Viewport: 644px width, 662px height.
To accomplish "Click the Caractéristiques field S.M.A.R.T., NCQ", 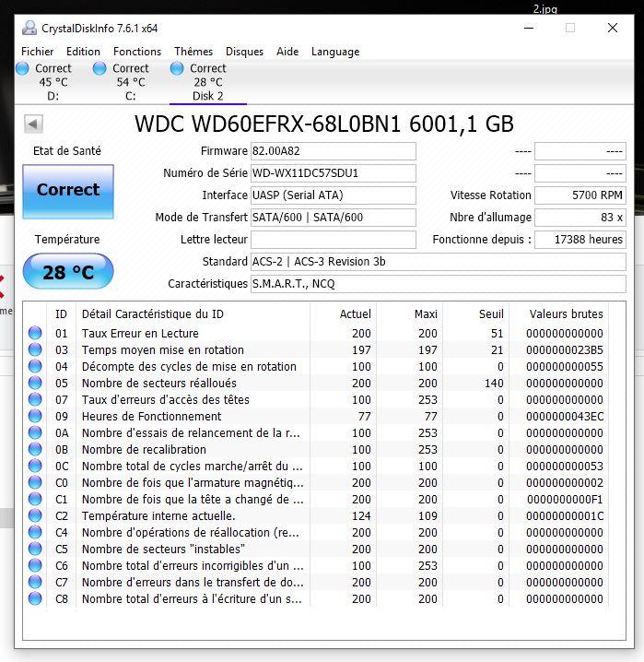I will click(x=439, y=284).
